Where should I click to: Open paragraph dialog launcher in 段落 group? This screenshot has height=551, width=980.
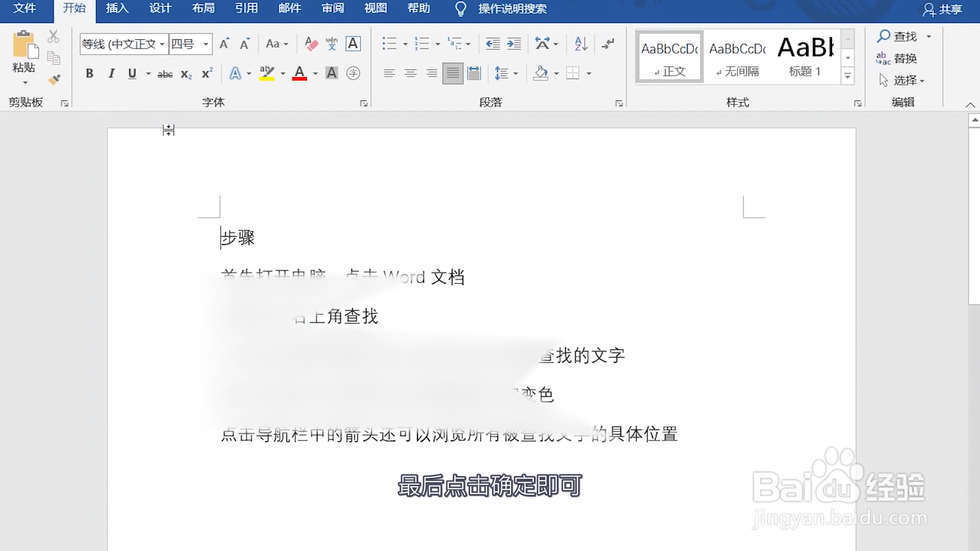(619, 103)
